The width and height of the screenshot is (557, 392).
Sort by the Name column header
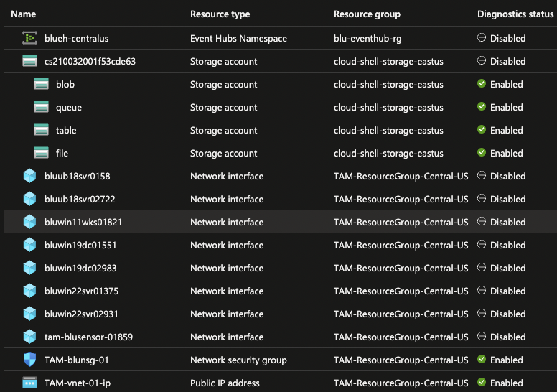pyautogui.click(x=24, y=14)
